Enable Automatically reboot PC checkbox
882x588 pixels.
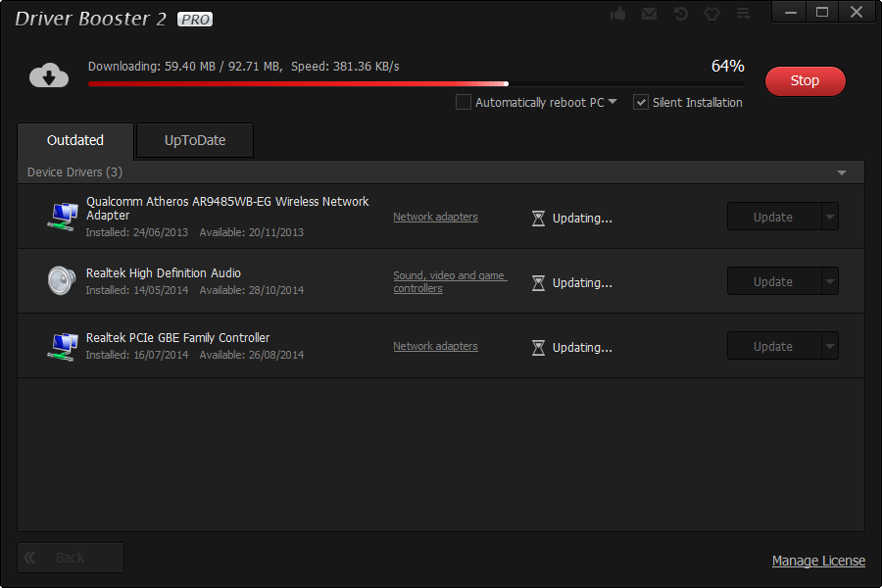[x=464, y=102]
